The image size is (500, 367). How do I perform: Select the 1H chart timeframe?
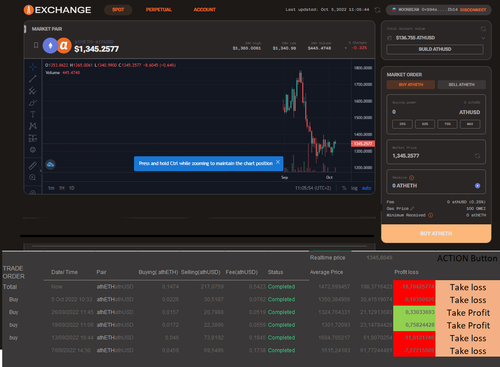click(62, 188)
